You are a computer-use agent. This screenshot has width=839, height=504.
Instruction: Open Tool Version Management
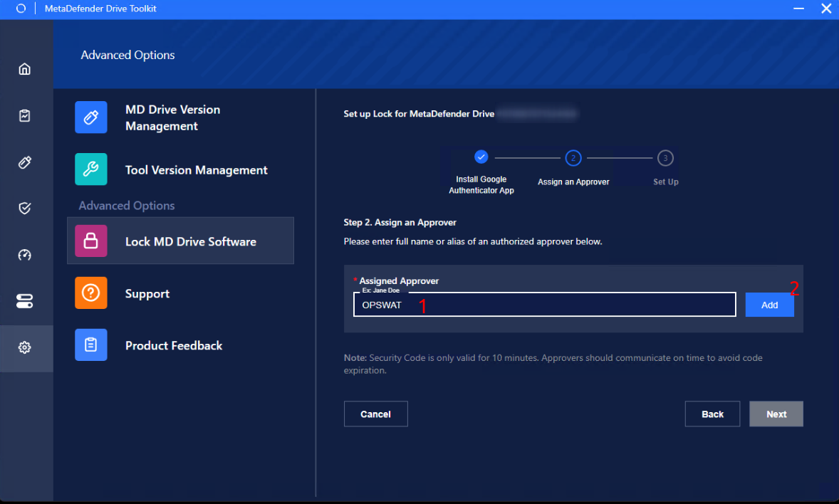coord(180,169)
